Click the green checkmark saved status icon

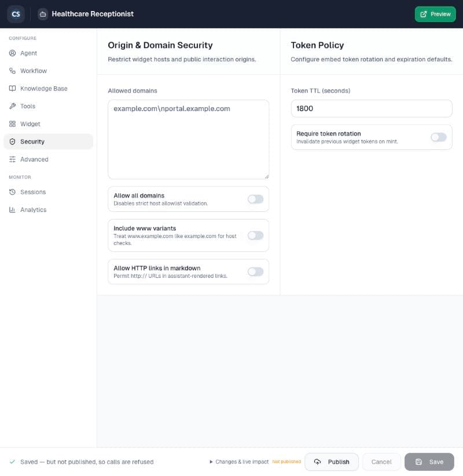(12, 462)
